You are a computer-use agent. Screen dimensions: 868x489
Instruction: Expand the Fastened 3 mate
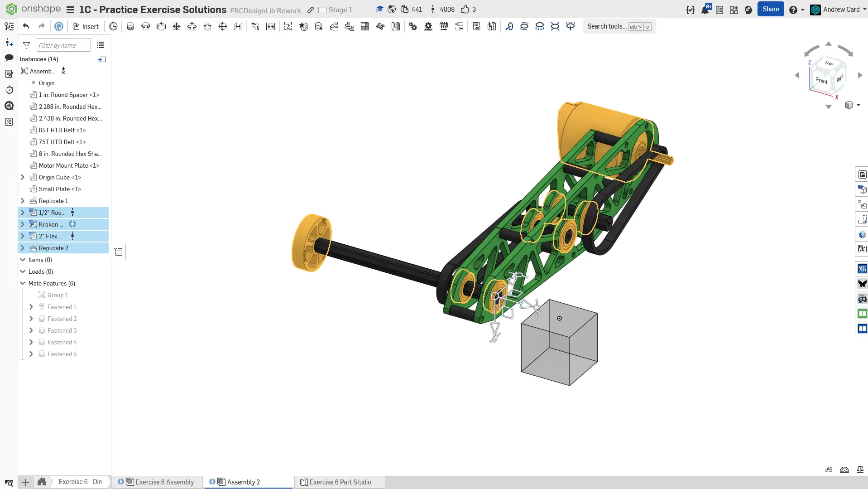31,330
